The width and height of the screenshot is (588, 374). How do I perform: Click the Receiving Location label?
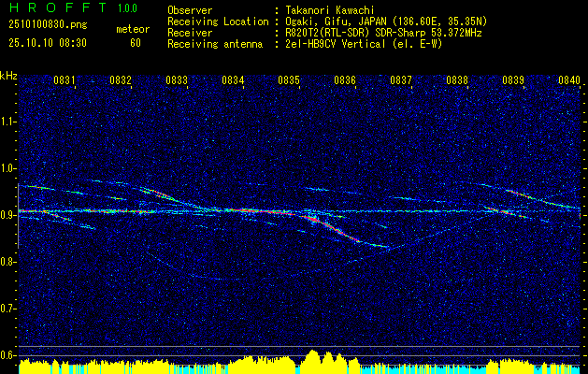(x=218, y=22)
